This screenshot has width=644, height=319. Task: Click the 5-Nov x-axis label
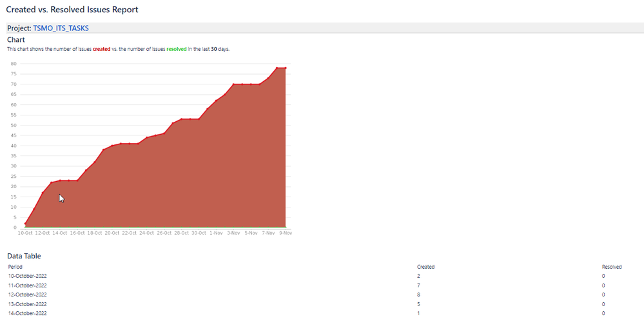pyautogui.click(x=251, y=233)
